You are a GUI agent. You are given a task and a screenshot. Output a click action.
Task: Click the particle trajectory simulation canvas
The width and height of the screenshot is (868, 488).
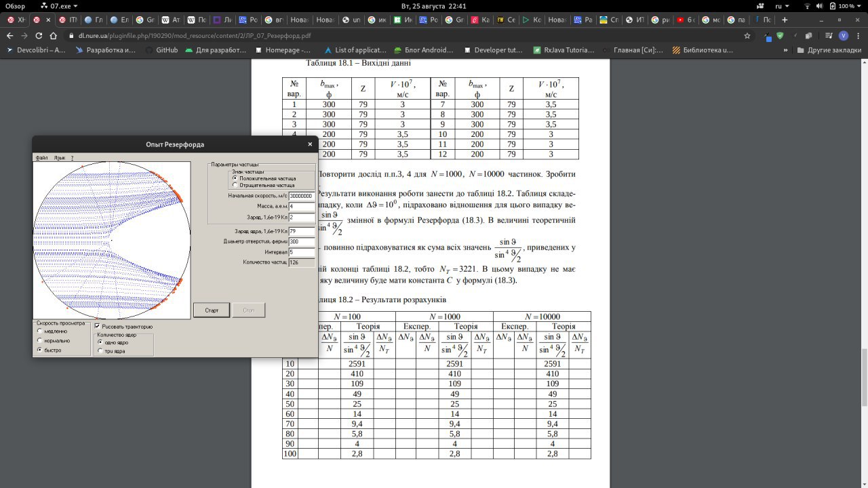[x=112, y=241]
